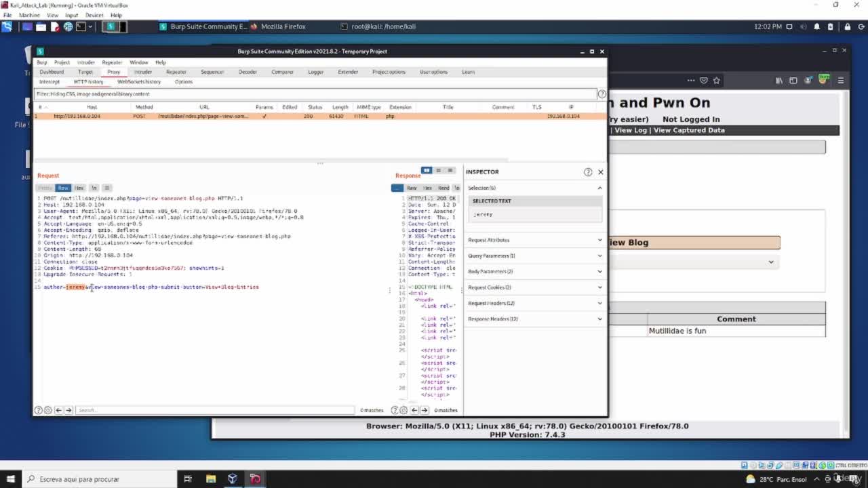
Task: Open request view options menu icon
Action: click(106, 188)
